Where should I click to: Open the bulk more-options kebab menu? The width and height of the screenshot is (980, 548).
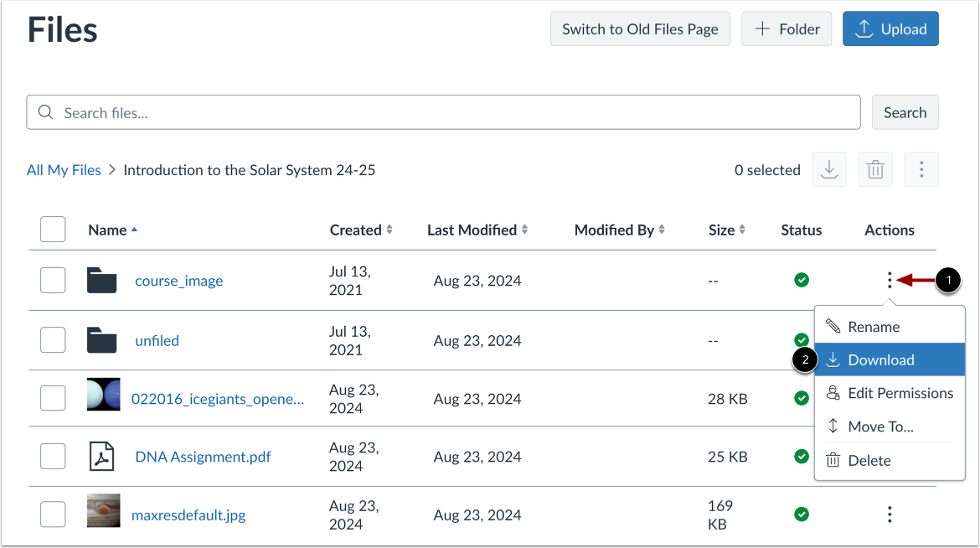tap(921, 170)
